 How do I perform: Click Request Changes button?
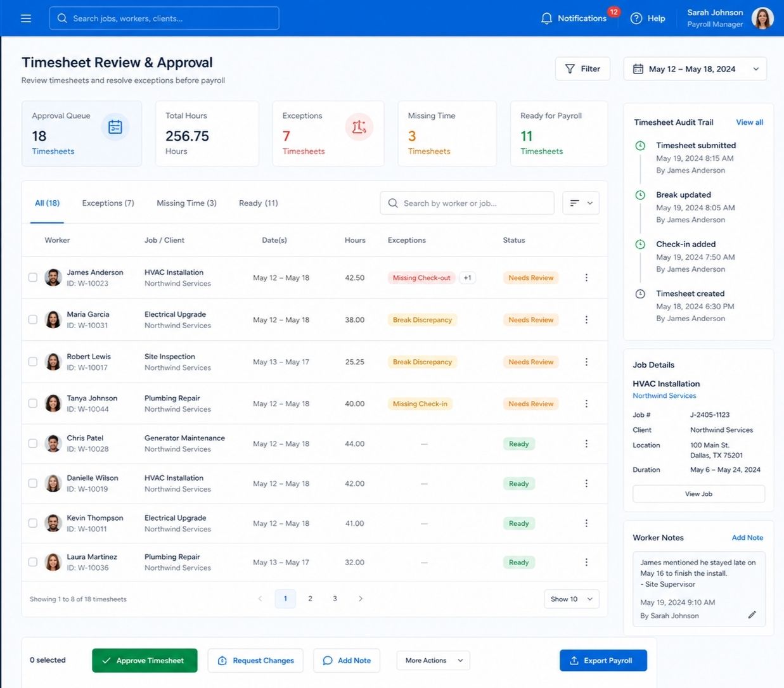(x=255, y=661)
